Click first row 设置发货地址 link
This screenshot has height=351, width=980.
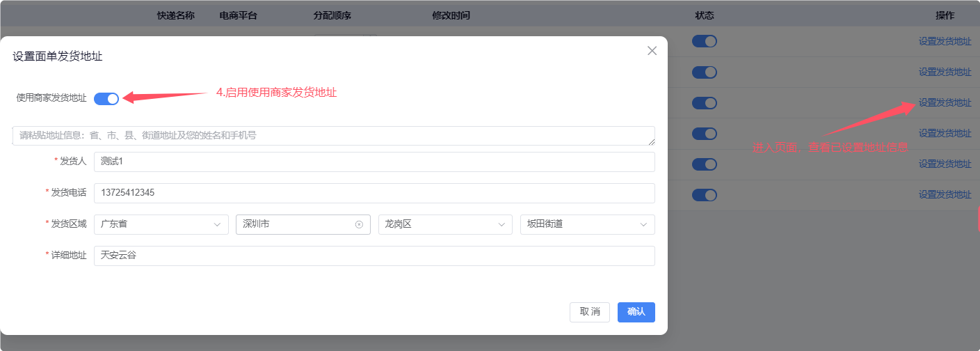click(x=945, y=41)
